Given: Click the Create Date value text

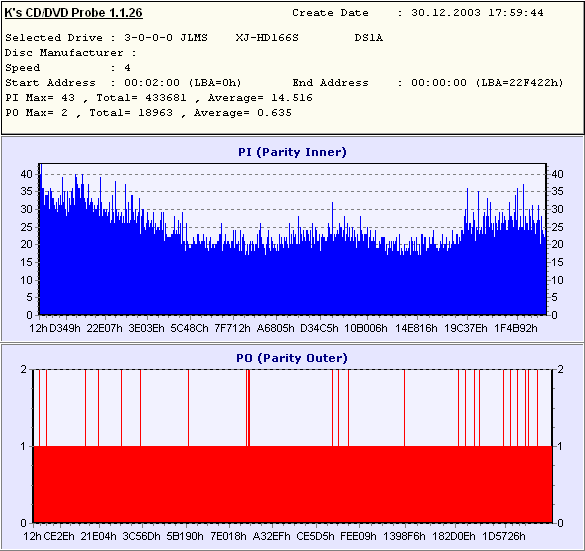Looking at the screenshot, I should 477,13.
